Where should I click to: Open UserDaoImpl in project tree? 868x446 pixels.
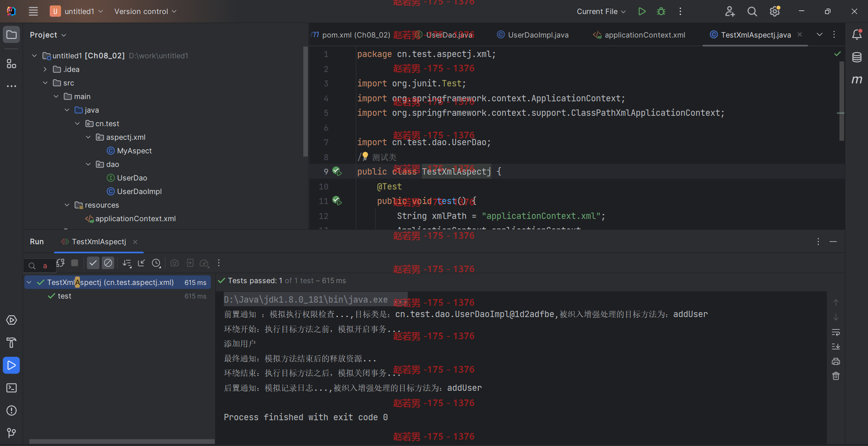[134, 191]
